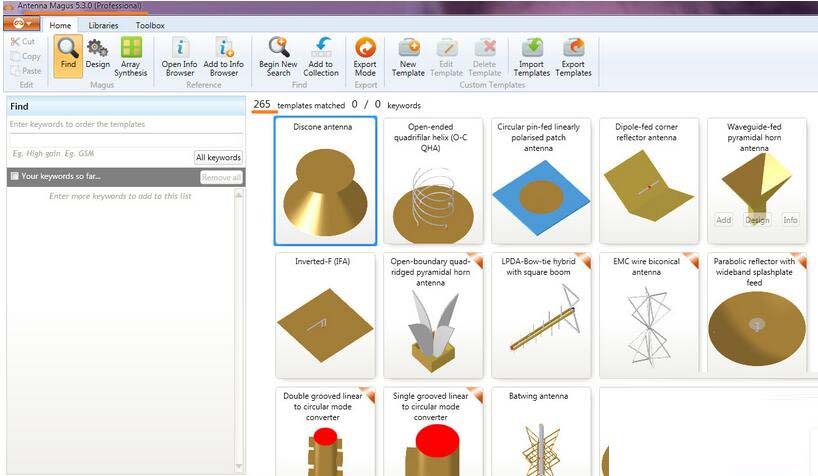The image size is (818, 476).
Task: Toggle the 'Your keywords so far' checkbox
Action: click(x=15, y=176)
